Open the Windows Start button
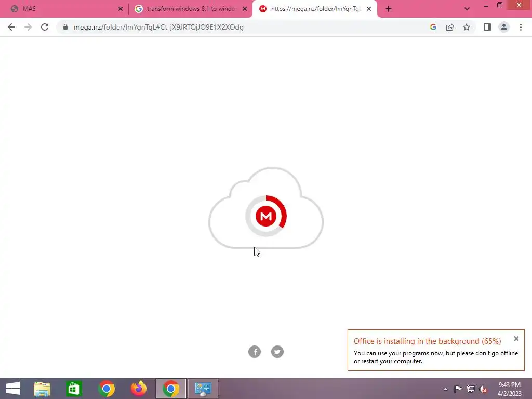532x399 pixels. pos(13,389)
